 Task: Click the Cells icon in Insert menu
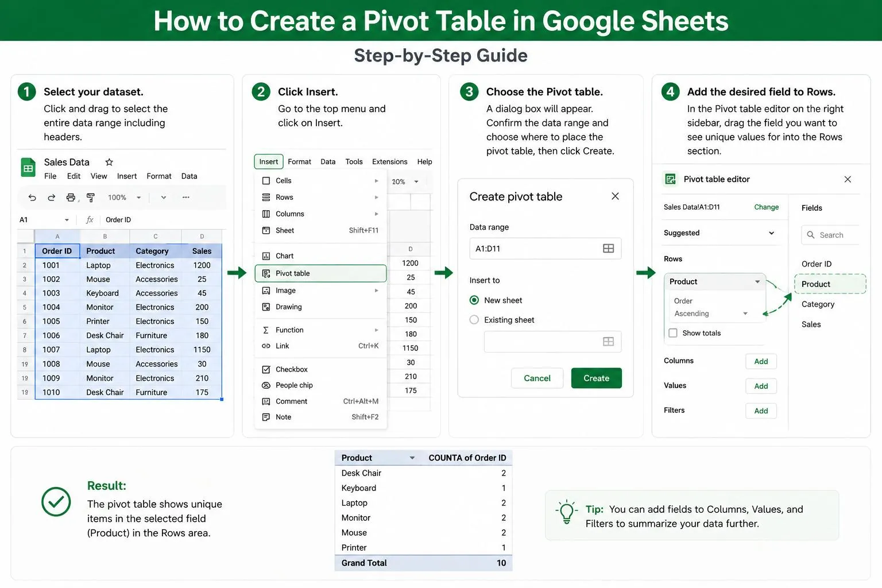[x=266, y=181]
